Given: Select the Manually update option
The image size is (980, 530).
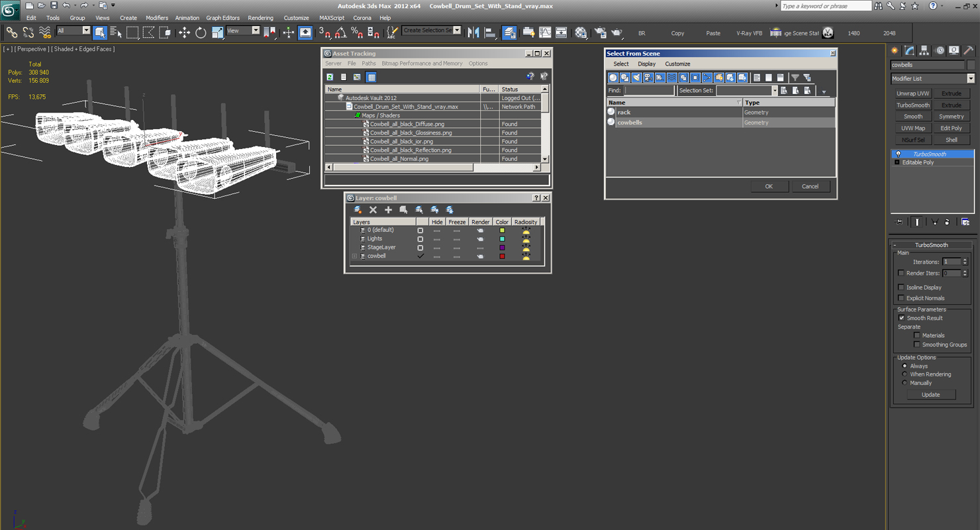Looking at the screenshot, I should pyautogui.click(x=905, y=383).
